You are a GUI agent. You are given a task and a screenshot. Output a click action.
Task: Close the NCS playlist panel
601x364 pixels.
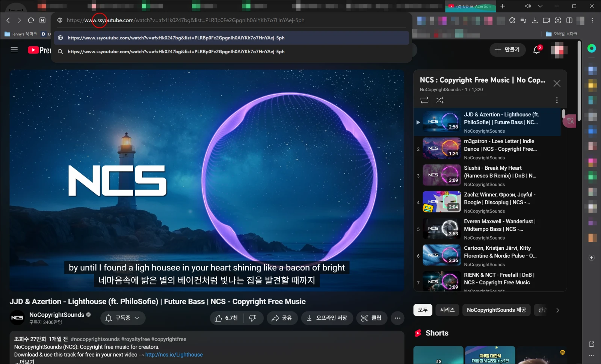pos(557,83)
